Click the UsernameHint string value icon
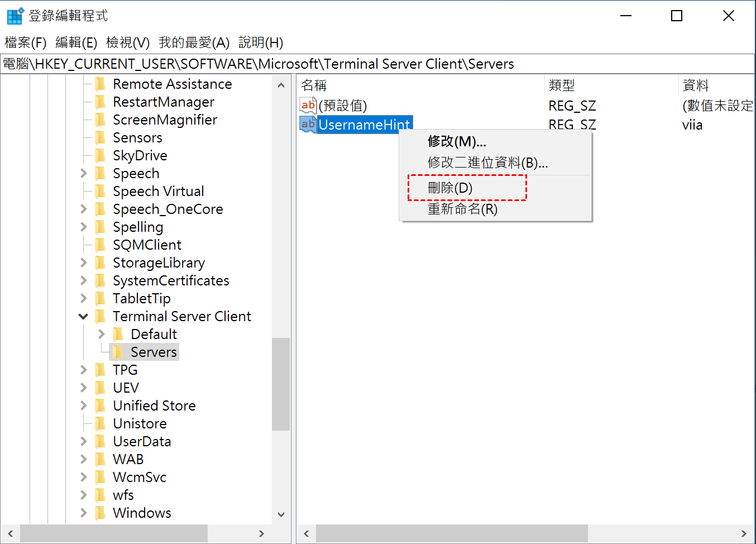This screenshot has height=544, width=756. point(308,124)
